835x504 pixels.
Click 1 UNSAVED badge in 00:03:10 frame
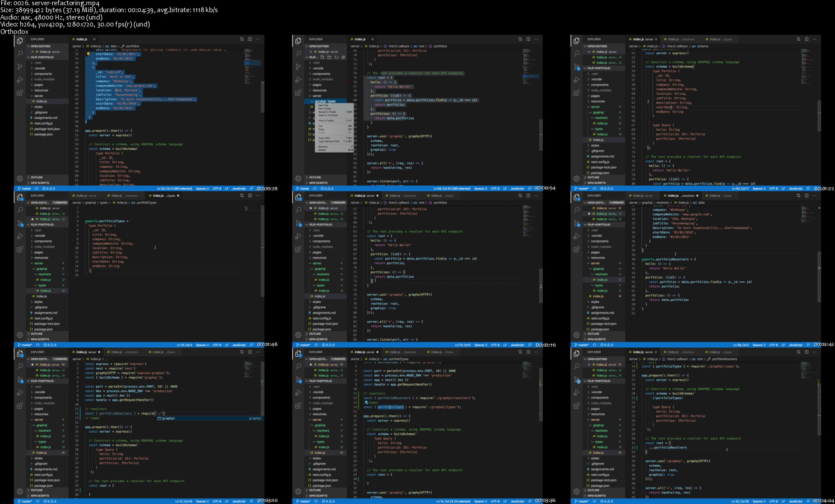(x=60, y=359)
